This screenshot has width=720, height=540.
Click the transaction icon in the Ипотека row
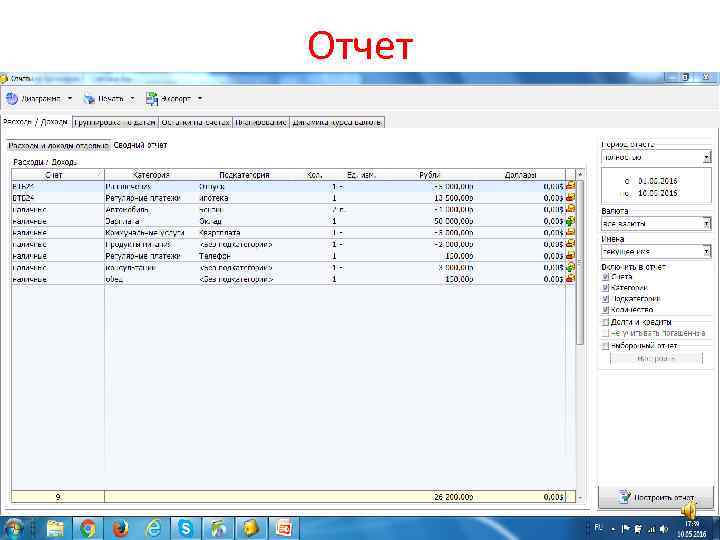(570, 197)
